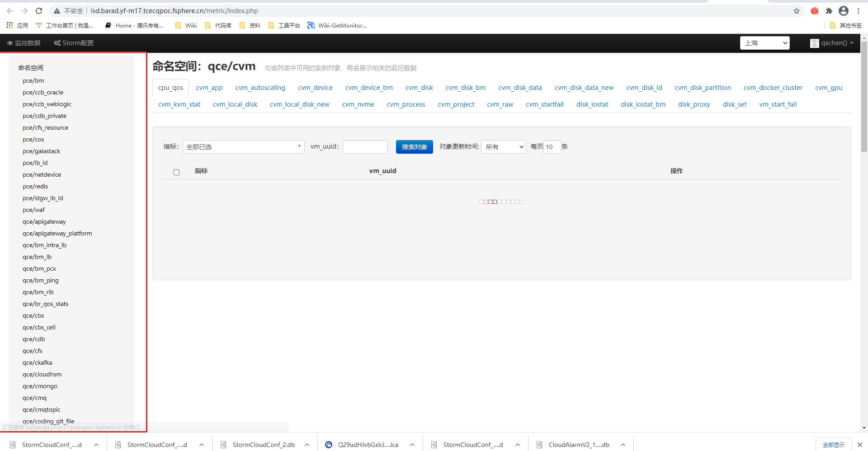Click the vm_uuid input field
868x451 pixels.
pos(365,147)
